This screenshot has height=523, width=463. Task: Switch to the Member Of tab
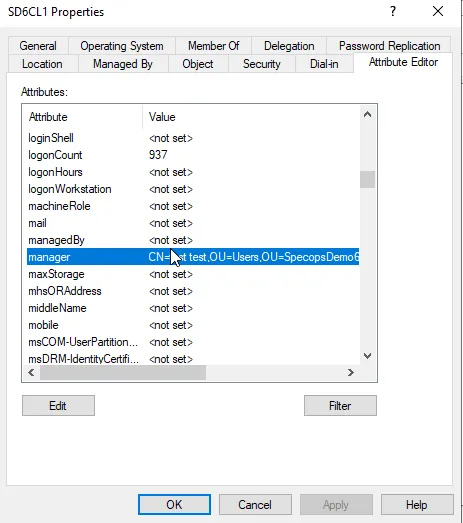click(213, 46)
